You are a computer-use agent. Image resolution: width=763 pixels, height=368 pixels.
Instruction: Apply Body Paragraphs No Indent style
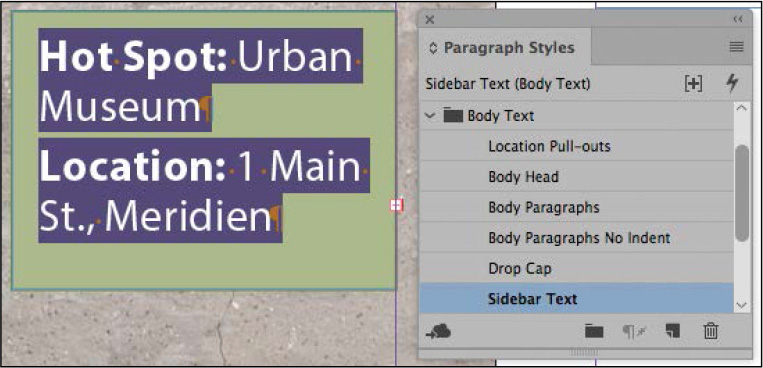[577, 238]
